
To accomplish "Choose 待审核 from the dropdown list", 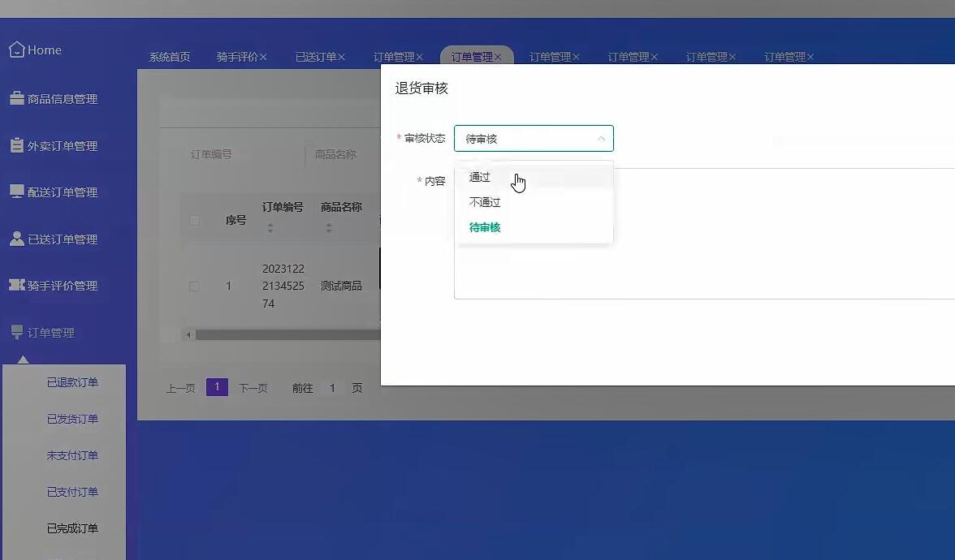I will 534,227.
